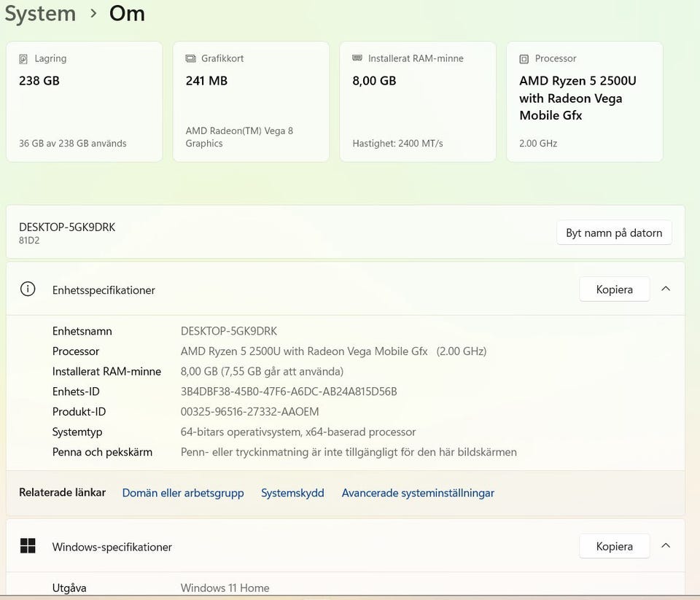This screenshot has height=600, width=700.
Task: Collapse the Windows-specifikationer section chevron
Action: point(666,545)
